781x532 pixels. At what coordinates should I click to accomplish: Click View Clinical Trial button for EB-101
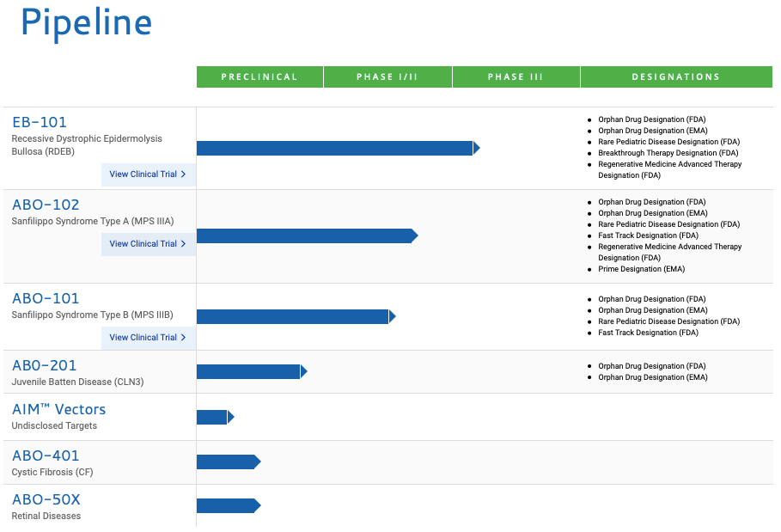tap(148, 174)
